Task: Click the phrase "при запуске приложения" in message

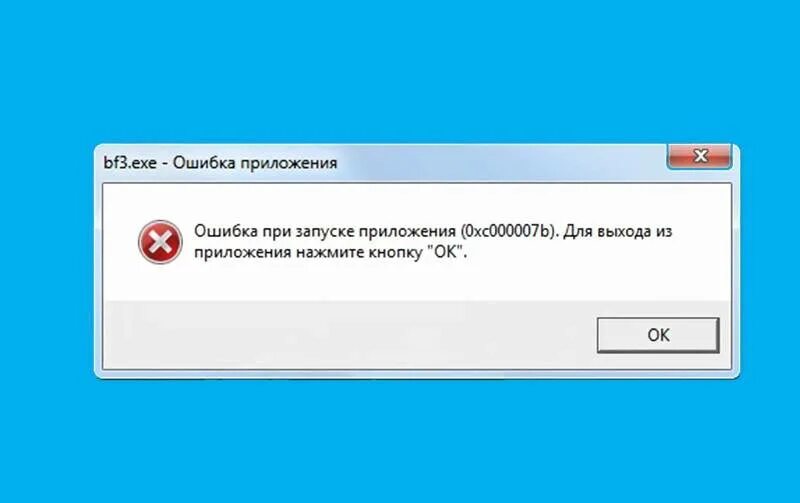Action: (x=359, y=231)
